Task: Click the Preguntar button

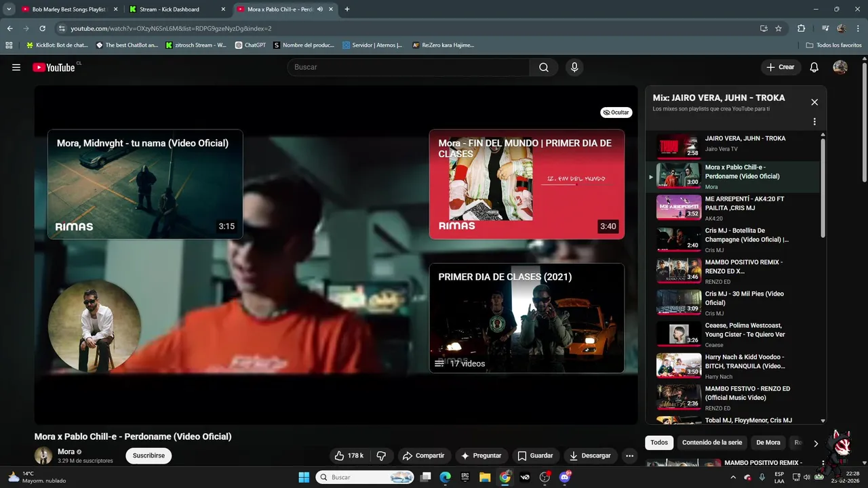Action: click(x=481, y=455)
